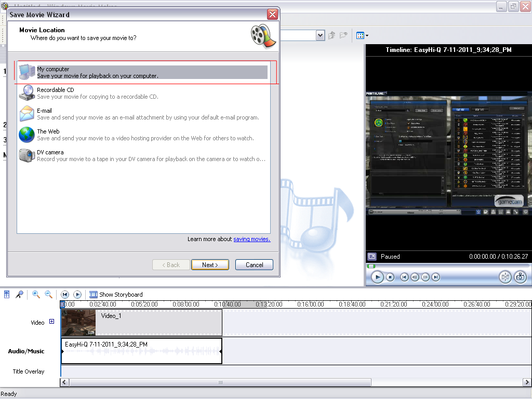532x399 pixels.
Task: Choose DV camera recording option
Action: point(143,155)
